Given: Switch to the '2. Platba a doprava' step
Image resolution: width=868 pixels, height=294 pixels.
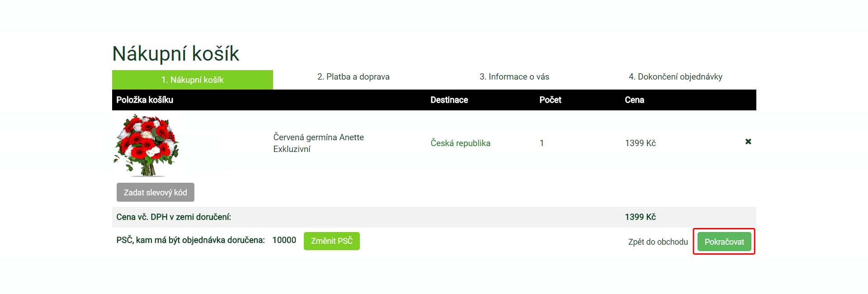Looking at the screenshot, I should 353,77.
